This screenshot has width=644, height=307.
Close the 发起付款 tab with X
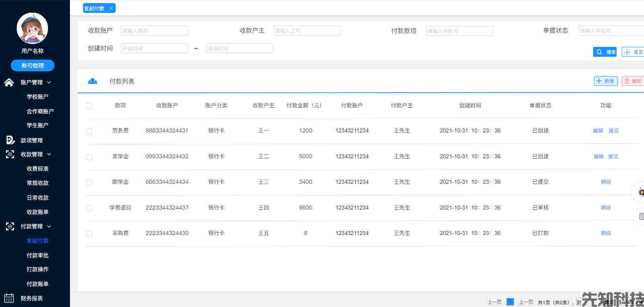111,8
